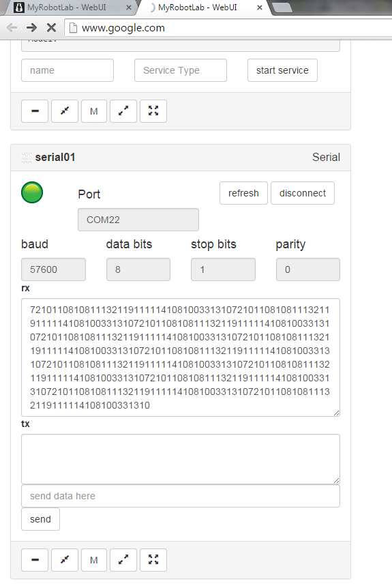The width and height of the screenshot is (392, 588).
Task: Click the start service button
Action: click(282, 70)
